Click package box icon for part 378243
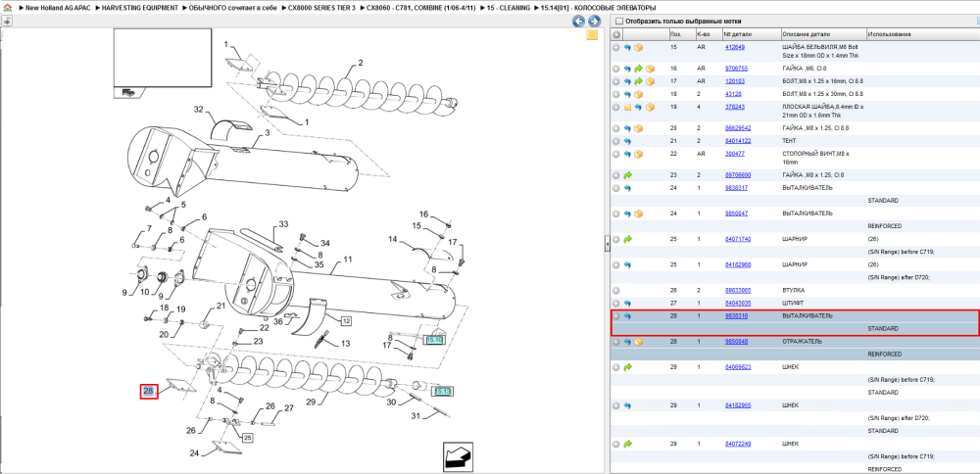 (650, 107)
